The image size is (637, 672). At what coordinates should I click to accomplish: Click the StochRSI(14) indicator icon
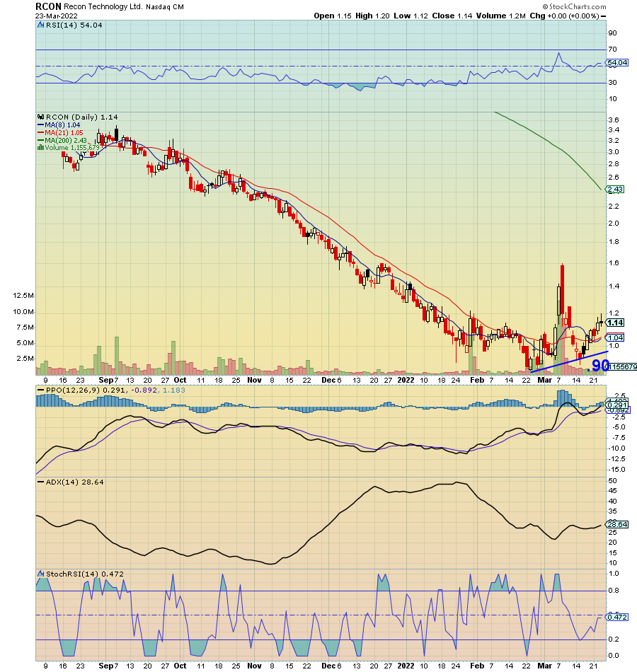(x=41, y=574)
